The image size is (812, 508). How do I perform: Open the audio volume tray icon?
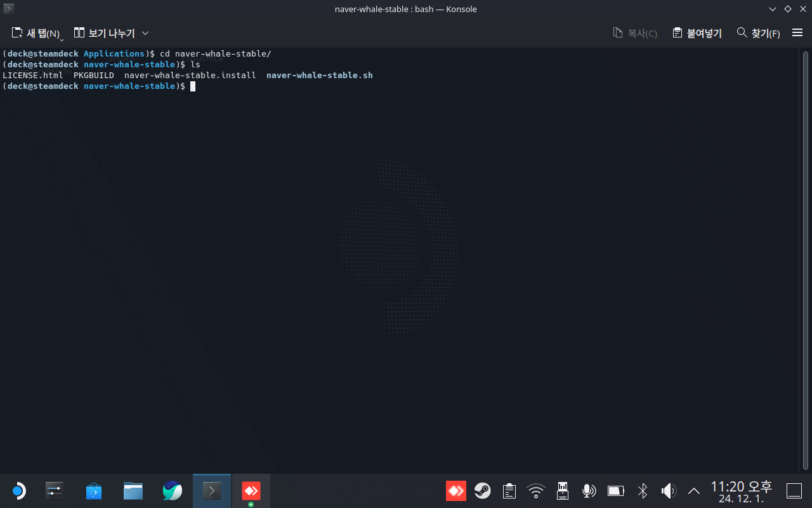coord(669,491)
